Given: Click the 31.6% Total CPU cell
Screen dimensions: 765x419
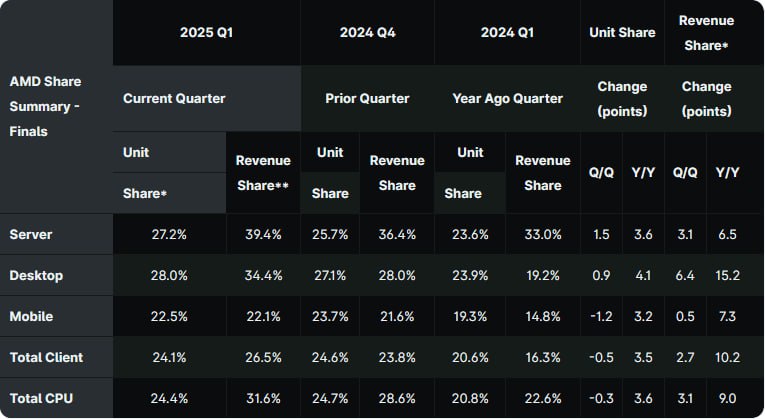Looking at the screenshot, I should (263, 398).
